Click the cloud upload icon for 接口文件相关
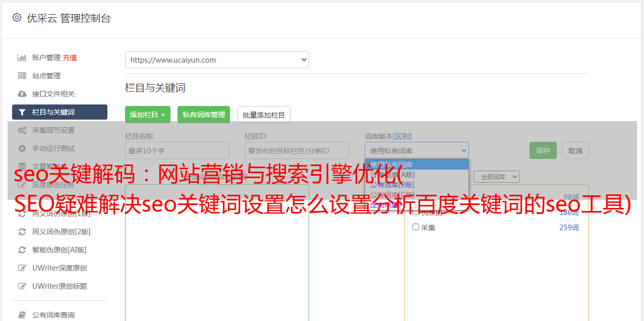644x321 pixels. coord(22,94)
